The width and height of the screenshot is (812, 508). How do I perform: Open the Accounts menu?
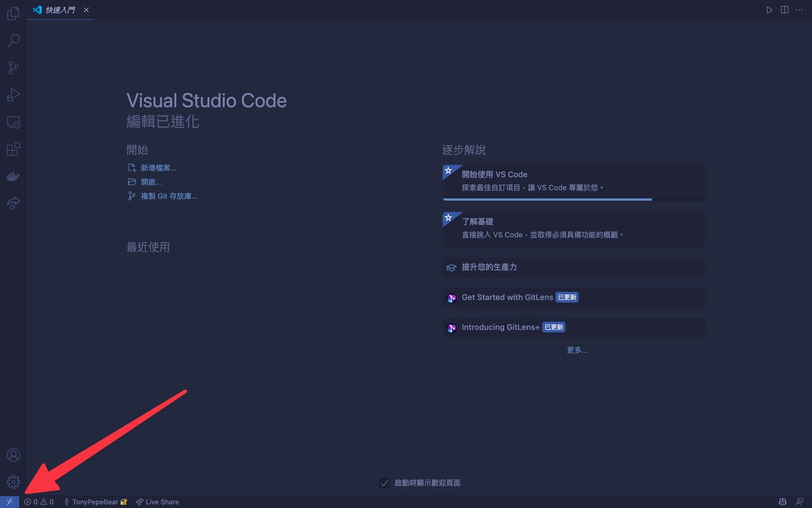click(x=13, y=454)
